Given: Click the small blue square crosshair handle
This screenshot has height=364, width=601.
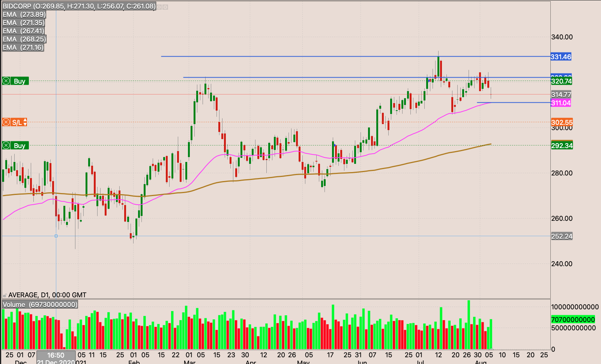Looking at the screenshot, I should [x=56, y=236].
